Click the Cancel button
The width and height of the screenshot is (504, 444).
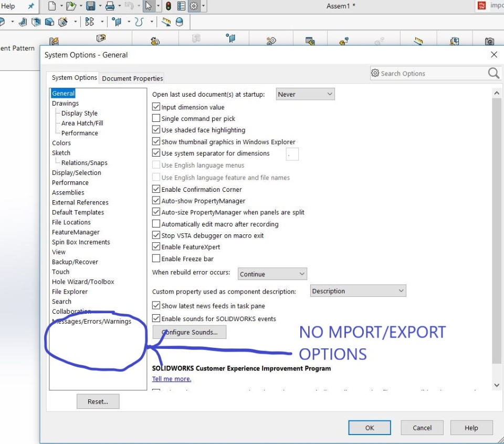click(x=422, y=428)
